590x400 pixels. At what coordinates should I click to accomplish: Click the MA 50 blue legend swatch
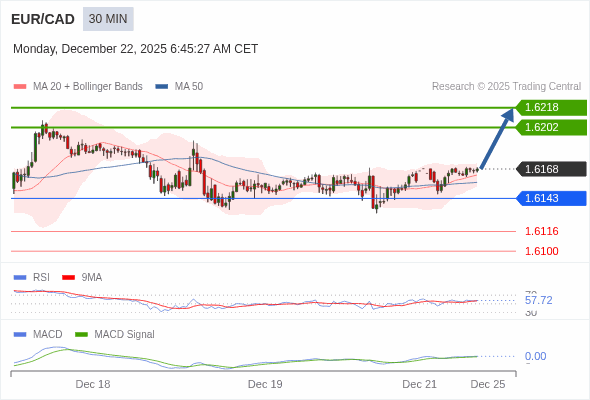coord(162,87)
